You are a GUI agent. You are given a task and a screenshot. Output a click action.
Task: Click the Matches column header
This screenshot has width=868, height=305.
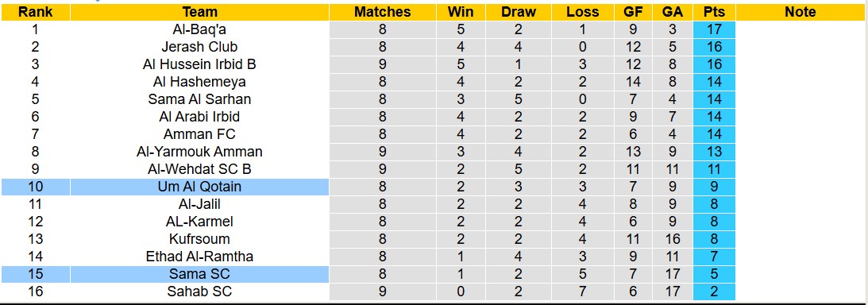click(383, 12)
